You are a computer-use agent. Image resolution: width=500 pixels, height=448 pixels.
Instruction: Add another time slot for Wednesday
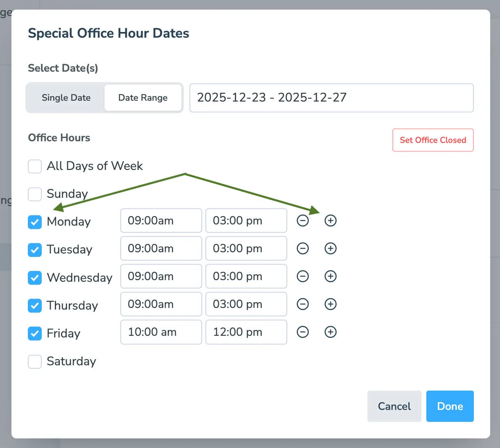tap(330, 276)
